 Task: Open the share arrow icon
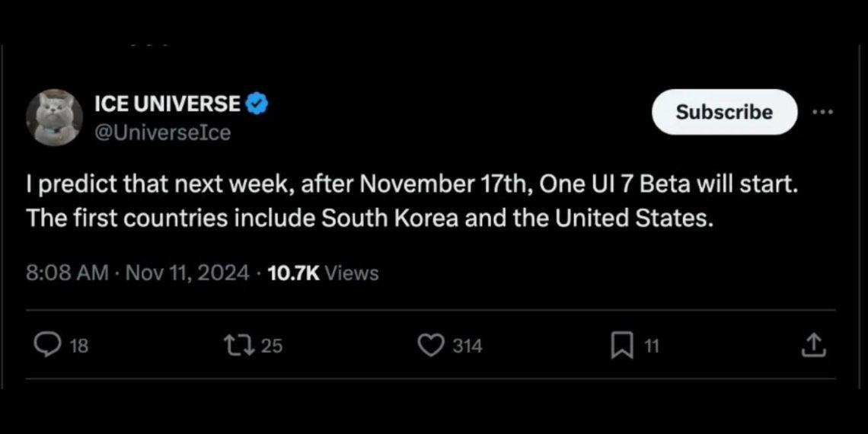pyautogui.click(x=814, y=345)
